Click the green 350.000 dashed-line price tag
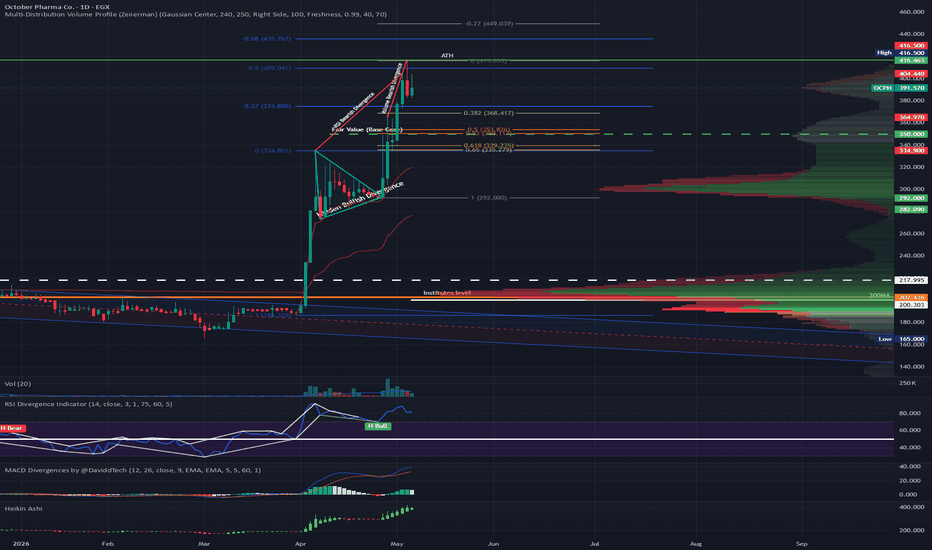 click(911, 134)
